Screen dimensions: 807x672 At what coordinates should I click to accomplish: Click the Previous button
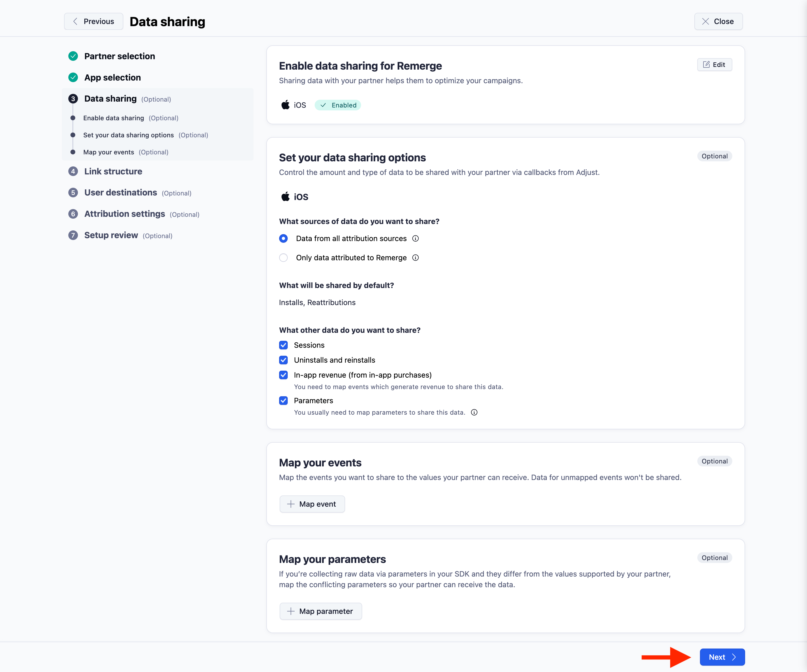pyautogui.click(x=93, y=21)
